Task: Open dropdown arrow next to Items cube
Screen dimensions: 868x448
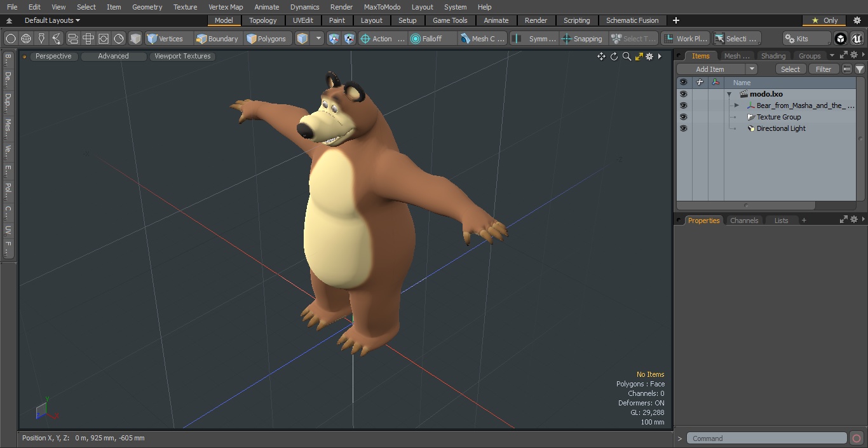Action: (x=318, y=39)
